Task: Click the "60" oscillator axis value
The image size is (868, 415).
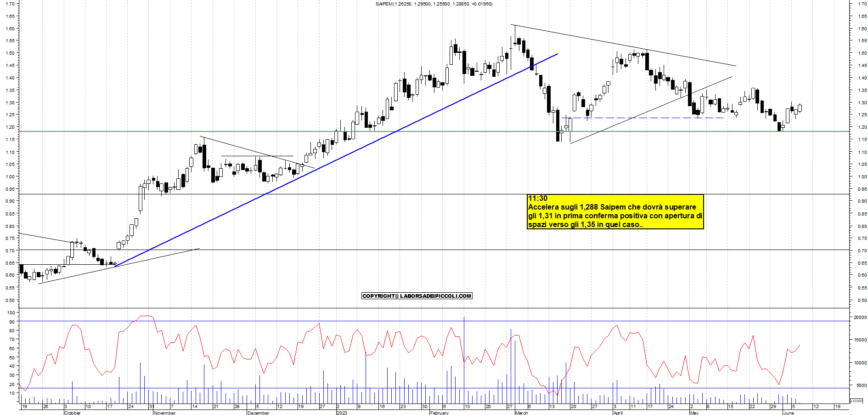Action: [12, 348]
